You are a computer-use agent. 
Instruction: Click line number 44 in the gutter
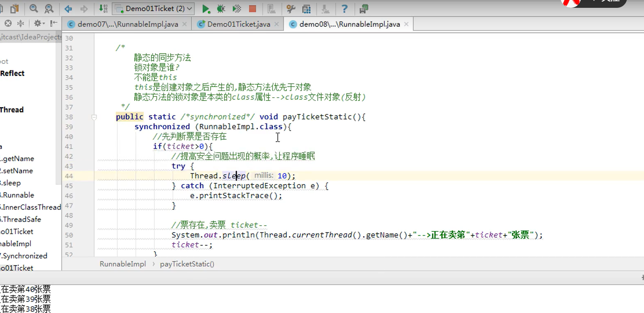tap(69, 176)
